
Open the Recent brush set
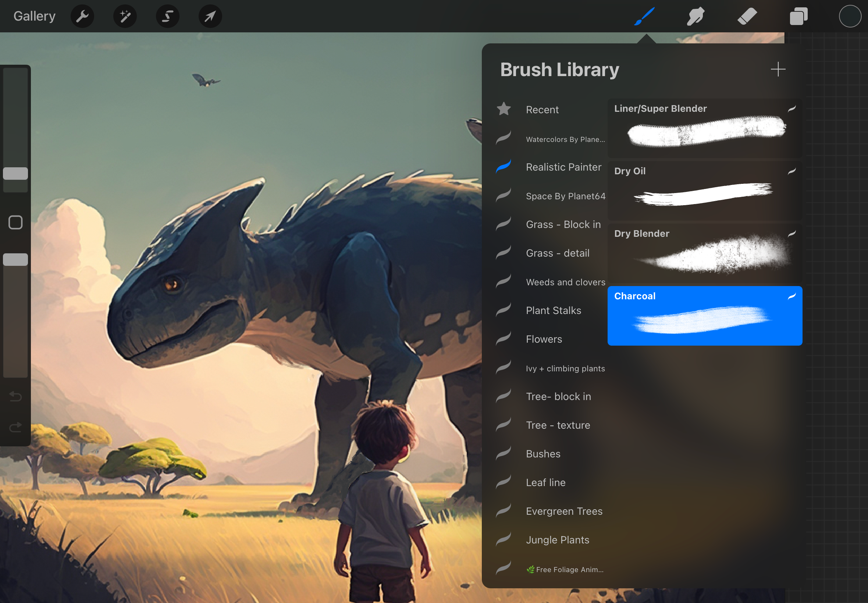point(542,110)
